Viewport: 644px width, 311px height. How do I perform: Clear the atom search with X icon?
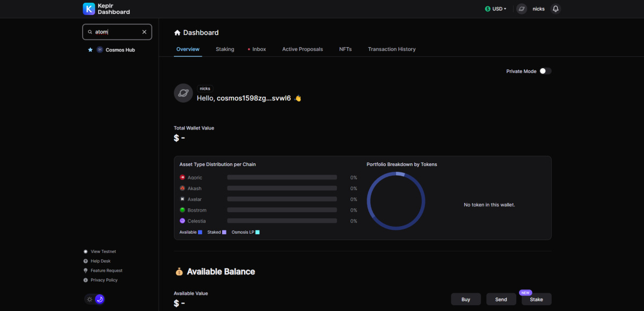[144, 32]
